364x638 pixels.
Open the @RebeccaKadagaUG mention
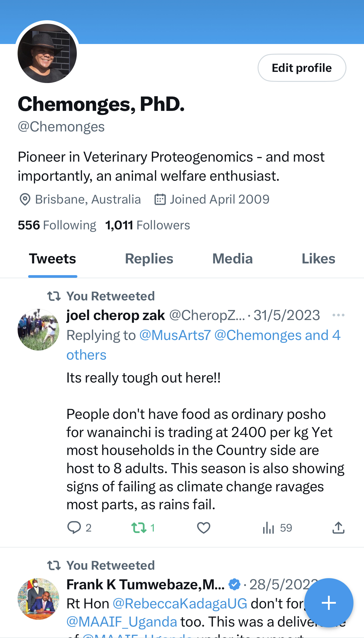tap(180, 604)
